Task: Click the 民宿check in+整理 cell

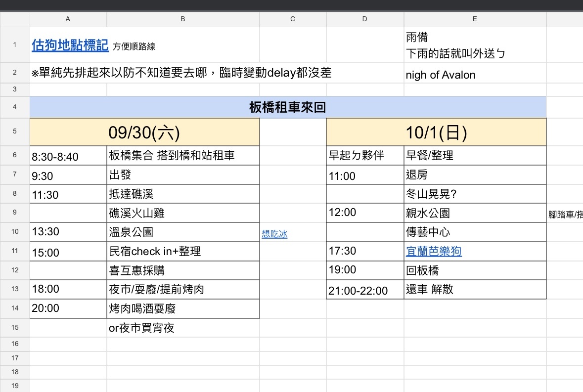Action: pos(183,252)
